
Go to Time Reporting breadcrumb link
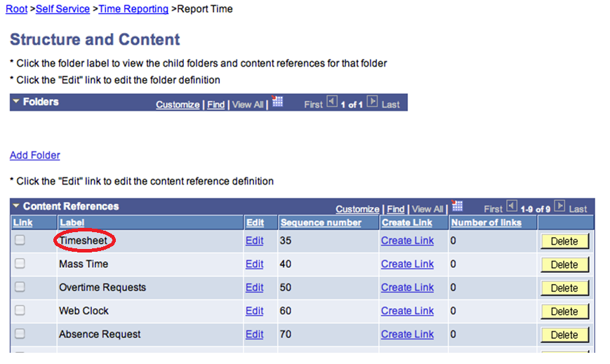click(x=133, y=9)
